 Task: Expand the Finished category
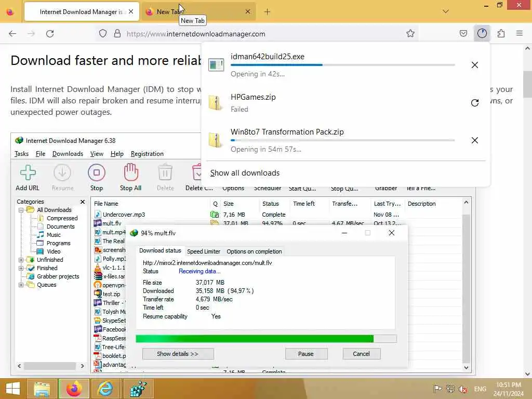click(x=21, y=268)
